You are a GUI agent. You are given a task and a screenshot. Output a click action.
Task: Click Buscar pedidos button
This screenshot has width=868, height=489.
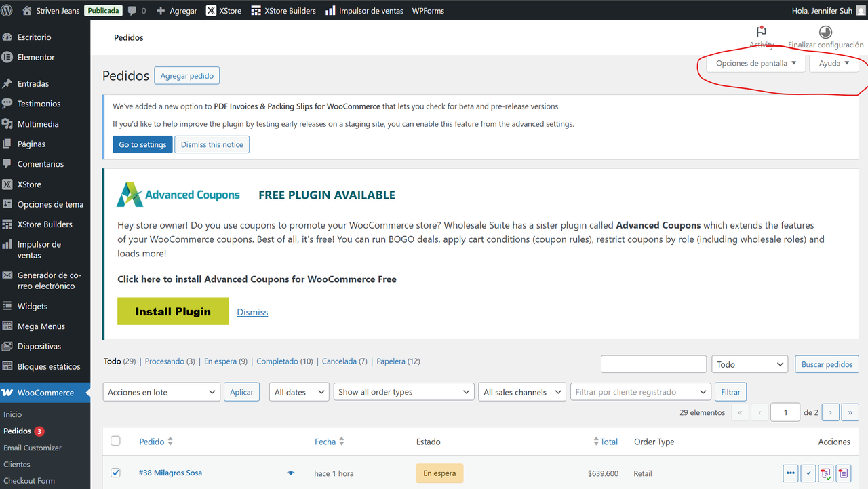(x=827, y=364)
